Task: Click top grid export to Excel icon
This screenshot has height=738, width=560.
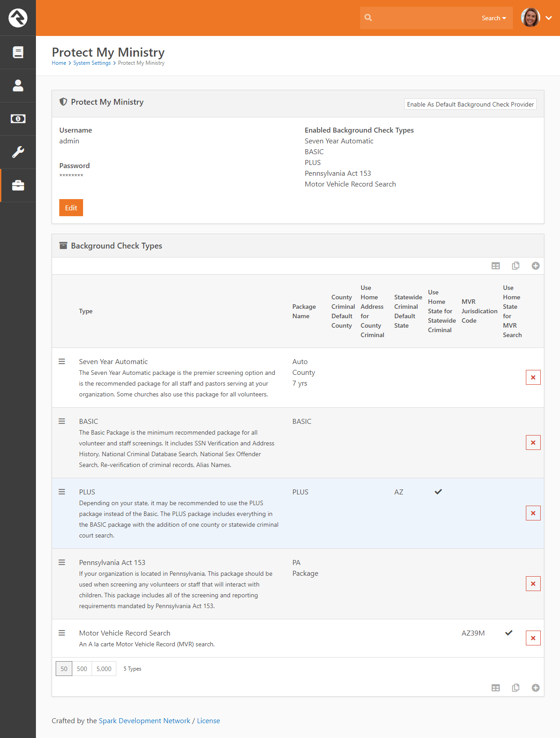Action: click(496, 266)
